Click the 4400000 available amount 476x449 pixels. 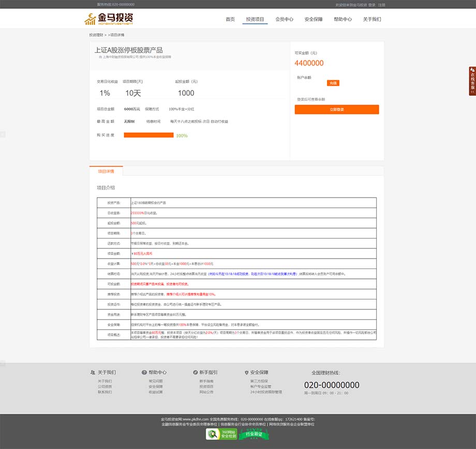pos(309,63)
